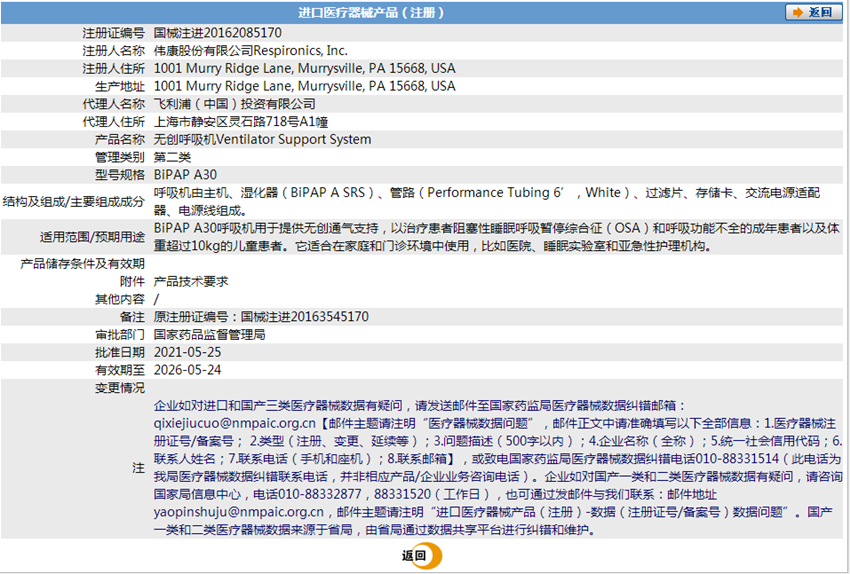850x574 pixels.
Task: Click the 产品储存条件及有效期 label
Action: coord(82,263)
